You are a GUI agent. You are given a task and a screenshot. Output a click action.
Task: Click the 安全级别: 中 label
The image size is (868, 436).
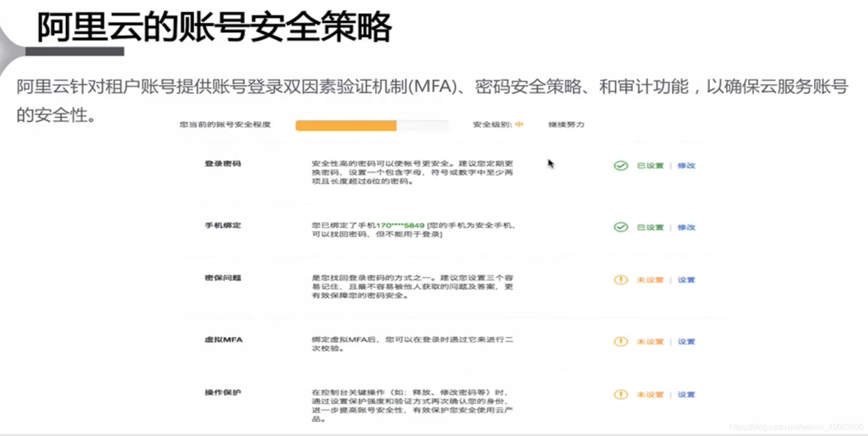pyautogui.click(x=497, y=124)
